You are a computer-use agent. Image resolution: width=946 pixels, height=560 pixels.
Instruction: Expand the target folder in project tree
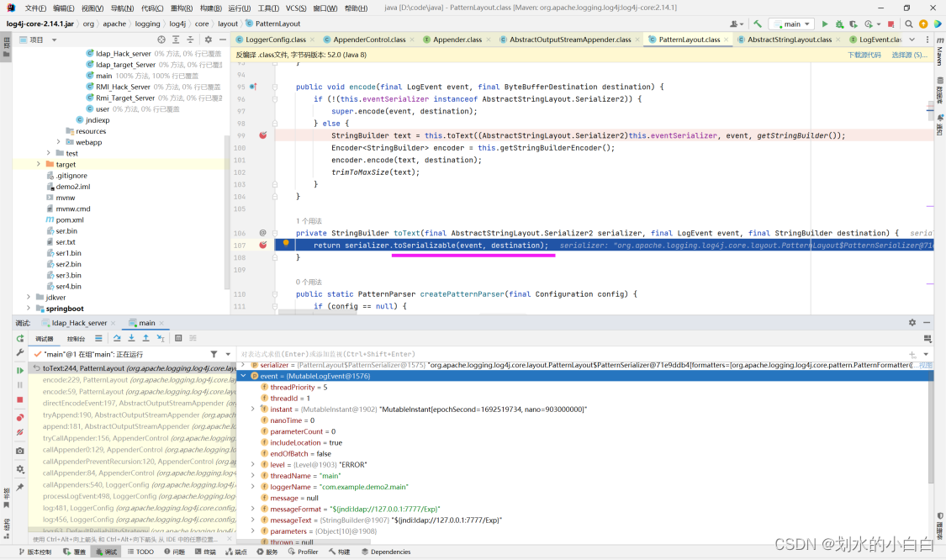point(39,164)
